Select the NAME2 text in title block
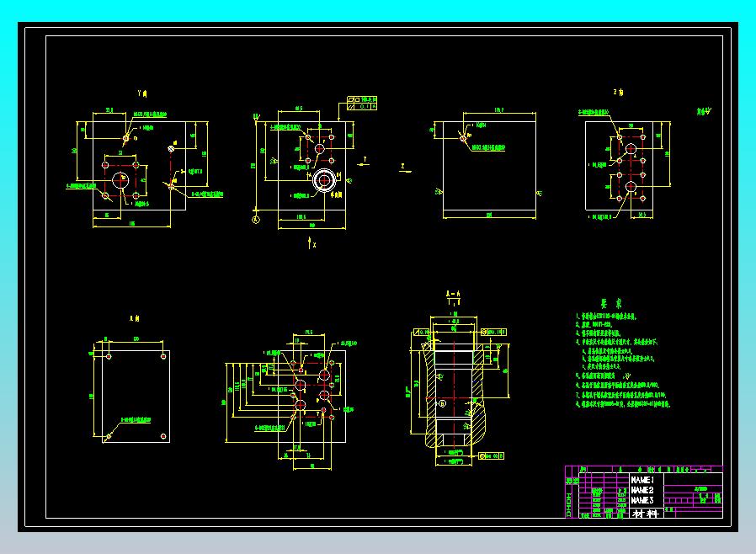 click(642, 490)
